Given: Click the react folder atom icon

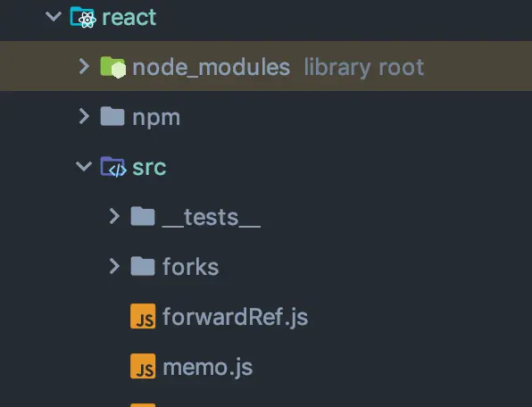Looking at the screenshot, I should [83, 17].
